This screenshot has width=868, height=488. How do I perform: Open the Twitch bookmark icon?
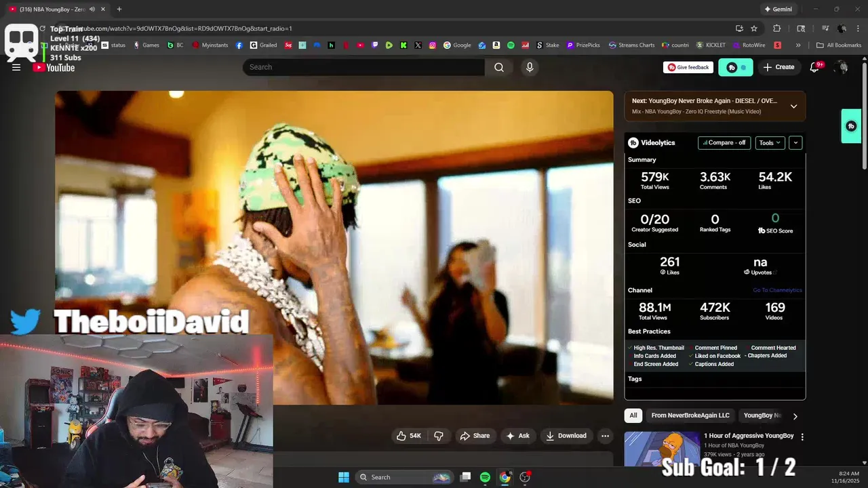(375, 45)
